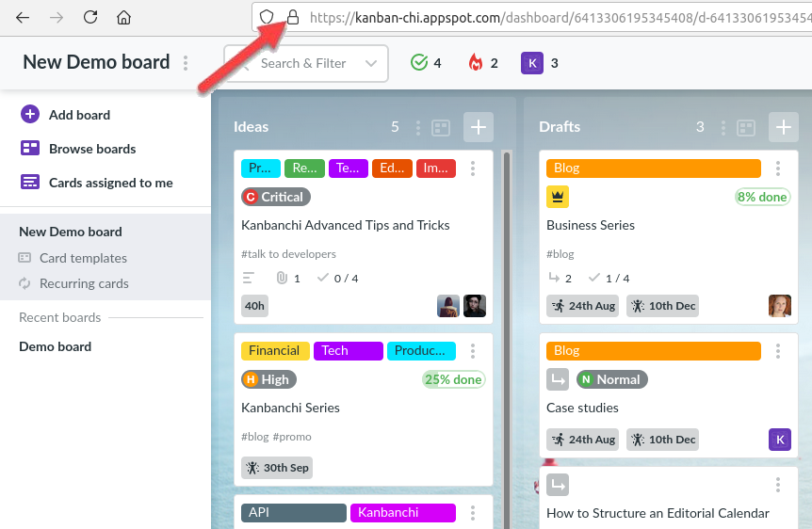The width and height of the screenshot is (812, 529).
Task: Click the Blog tag on Business Series
Action: tap(654, 168)
